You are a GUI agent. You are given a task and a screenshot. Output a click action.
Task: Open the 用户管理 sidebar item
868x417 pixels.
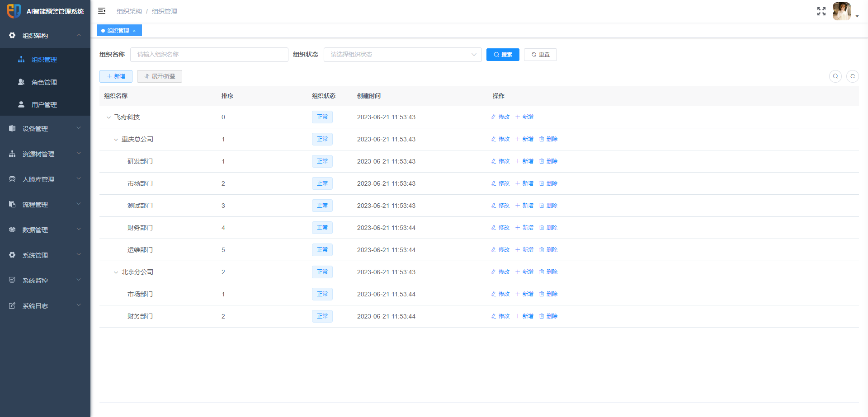(x=45, y=105)
